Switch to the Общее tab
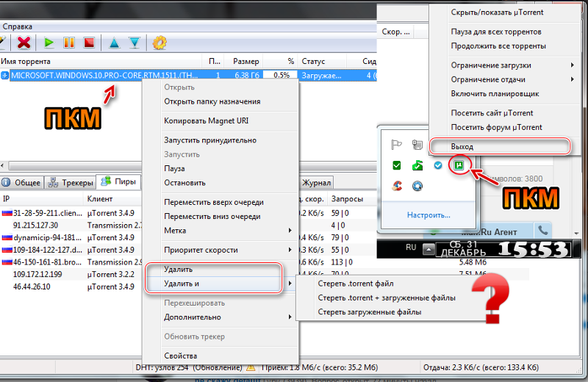 pos(22,183)
